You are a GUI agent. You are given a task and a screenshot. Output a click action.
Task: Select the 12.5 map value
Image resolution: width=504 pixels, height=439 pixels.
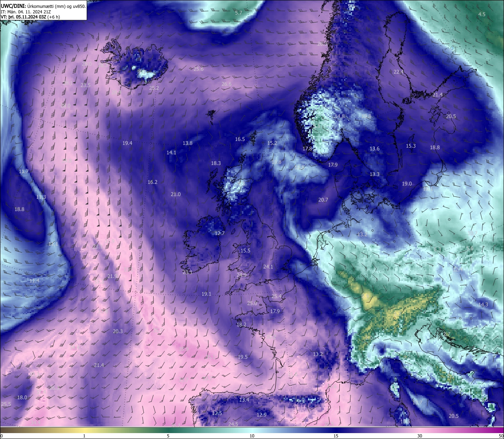click(x=217, y=413)
